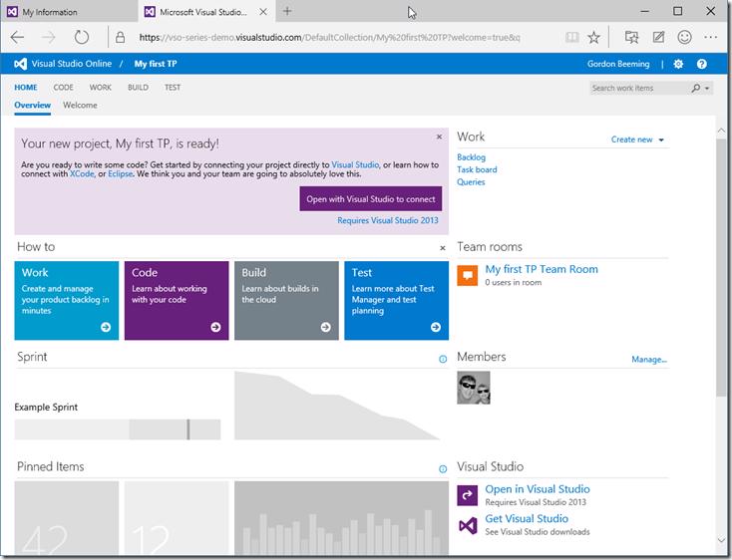
Task: Click the arrow icon on Code tile
Action: point(215,327)
